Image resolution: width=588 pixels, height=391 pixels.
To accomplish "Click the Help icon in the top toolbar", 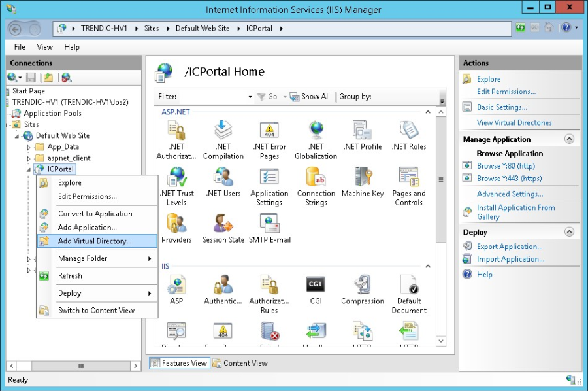I will 566,27.
